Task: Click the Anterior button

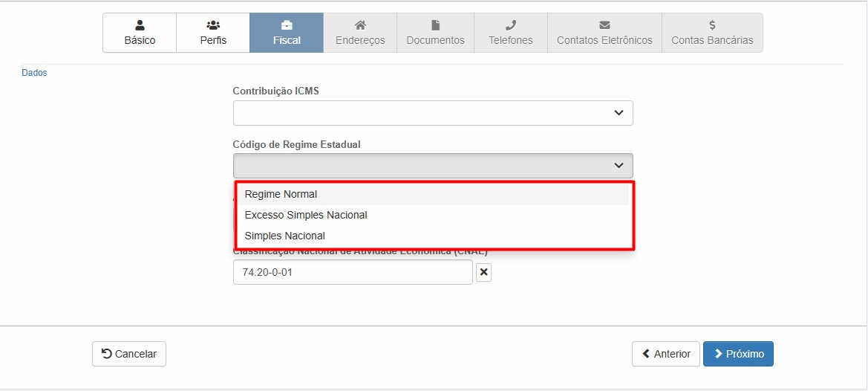Action: pyautogui.click(x=665, y=354)
